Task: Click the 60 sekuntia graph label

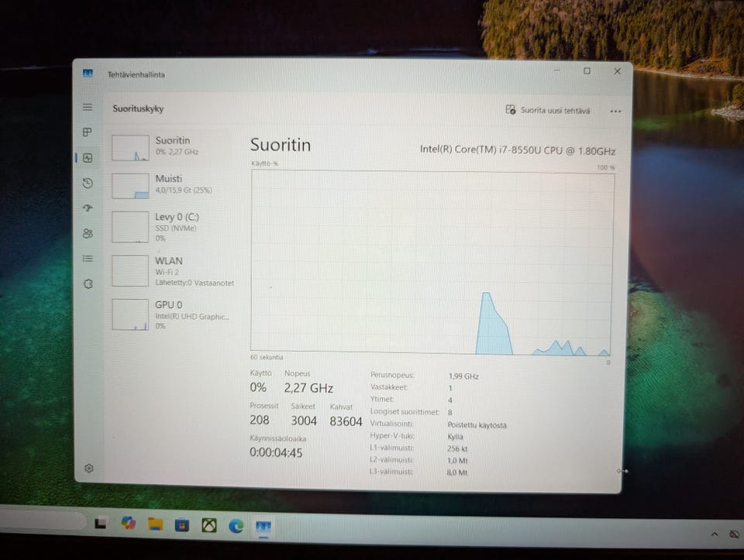Action: [x=267, y=357]
